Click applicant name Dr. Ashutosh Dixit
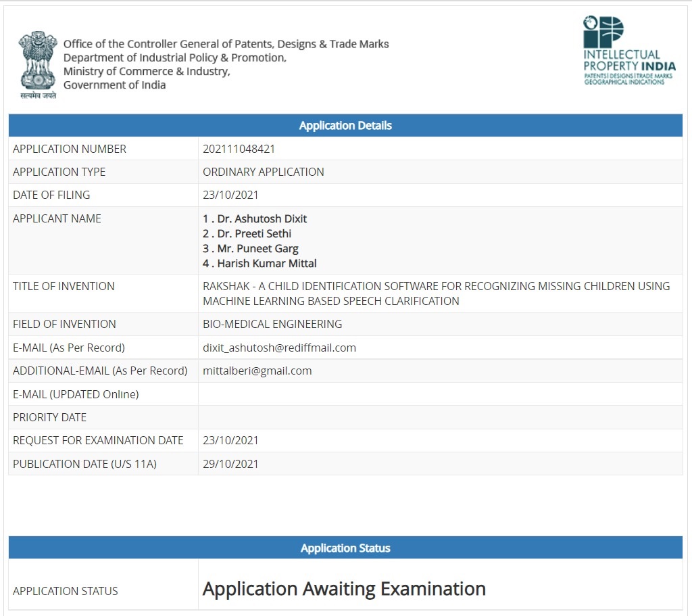The image size is (692, 616). click(255, 218)
